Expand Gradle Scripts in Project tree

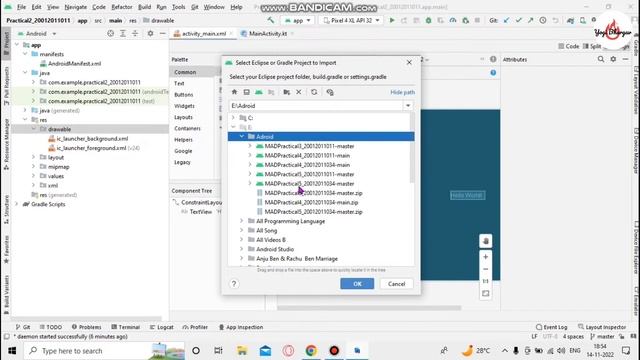pyautogui.click(x=17, y=204)
